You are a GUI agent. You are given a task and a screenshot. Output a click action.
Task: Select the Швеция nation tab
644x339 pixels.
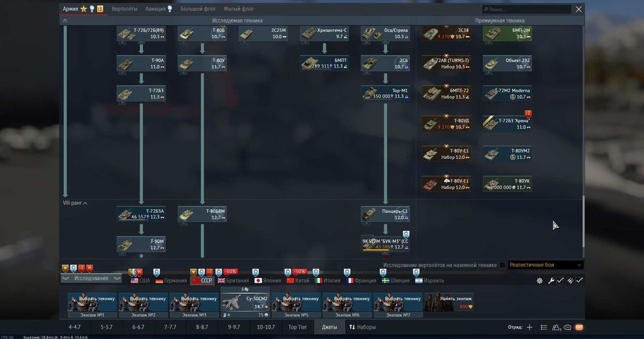click(x=395, y=280)
